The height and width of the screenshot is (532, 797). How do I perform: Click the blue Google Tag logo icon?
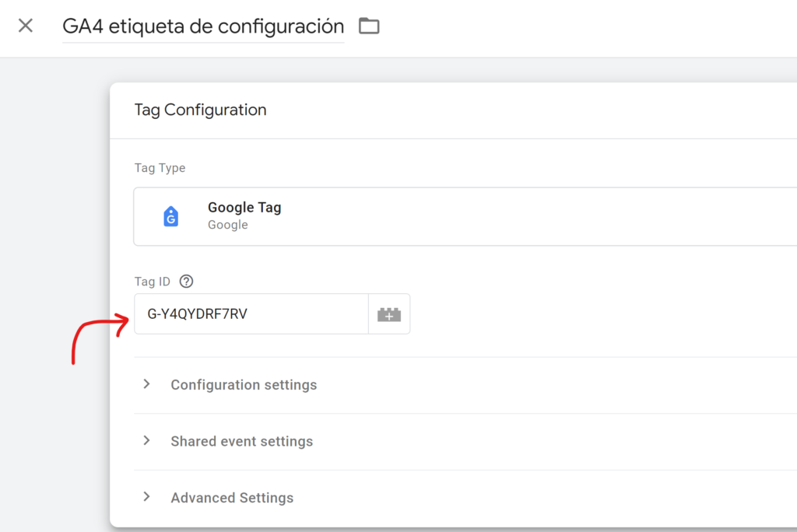[170, 216]
